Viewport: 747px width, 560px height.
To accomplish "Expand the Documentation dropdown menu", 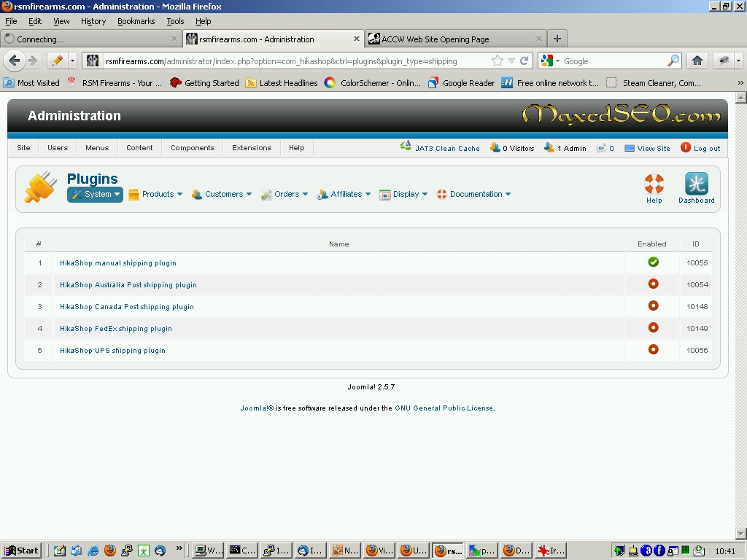I will click(474, 194).
